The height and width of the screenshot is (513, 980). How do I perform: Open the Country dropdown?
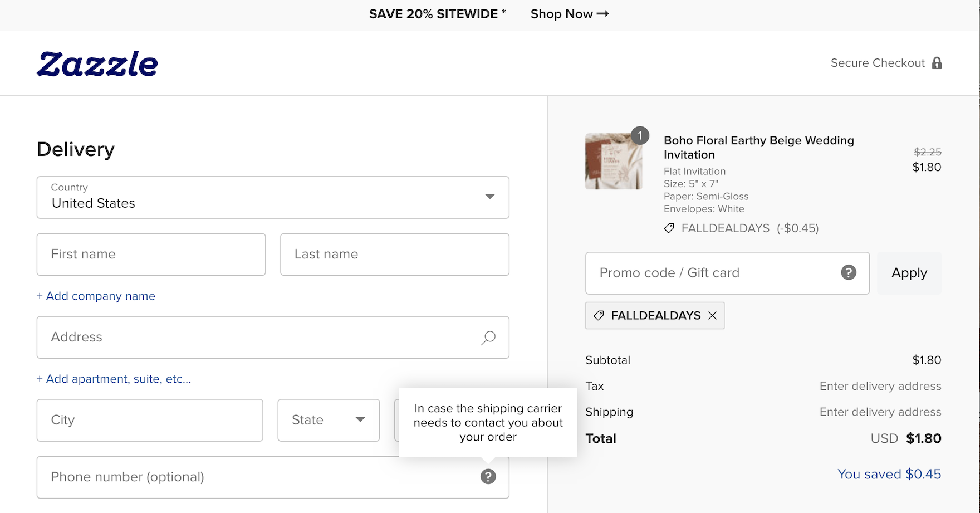coord(273,198)
